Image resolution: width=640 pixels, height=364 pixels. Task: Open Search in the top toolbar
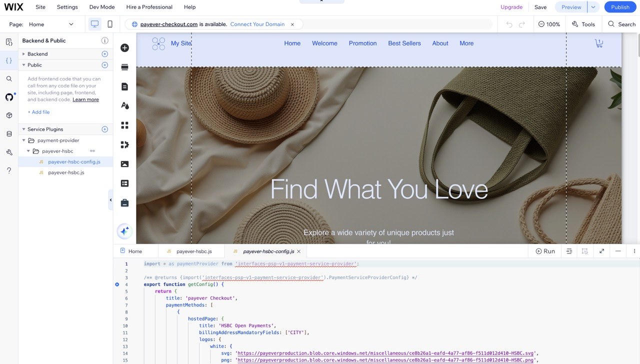point(622,24)
